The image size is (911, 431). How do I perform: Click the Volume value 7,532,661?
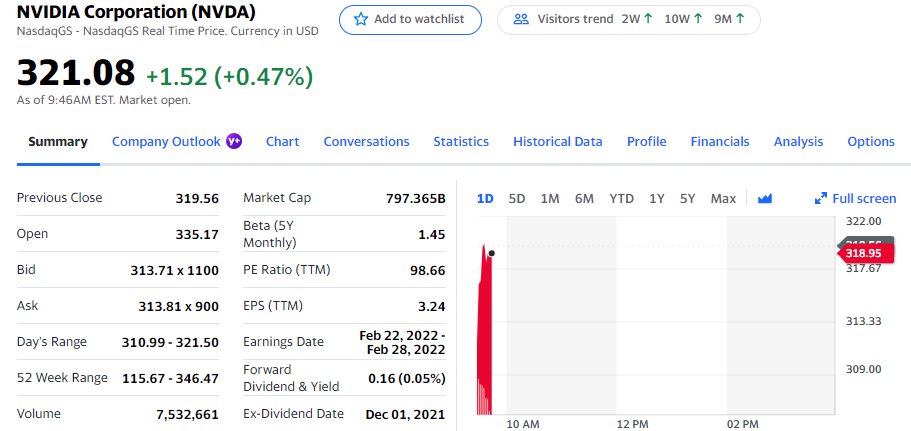[187, 415]
